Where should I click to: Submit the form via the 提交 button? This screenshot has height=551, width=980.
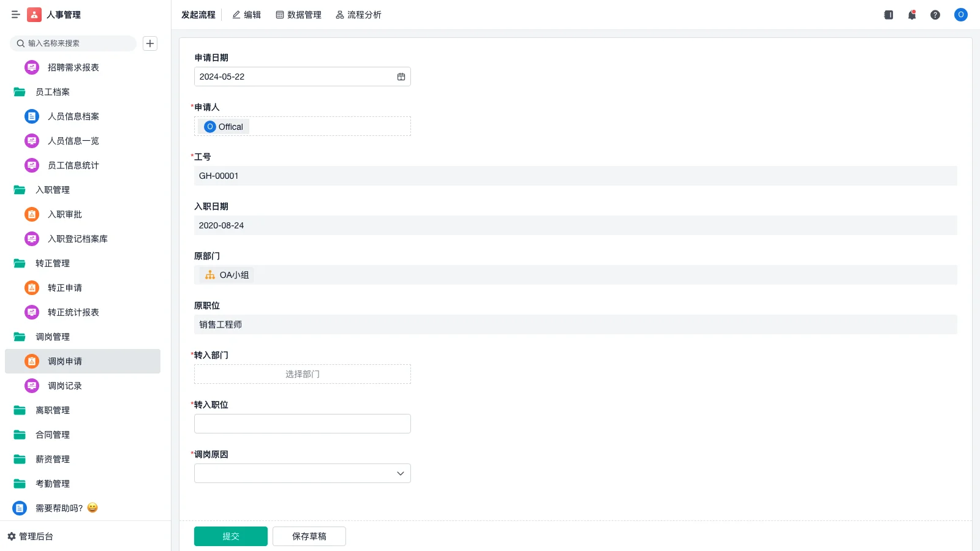click(231, 536)
